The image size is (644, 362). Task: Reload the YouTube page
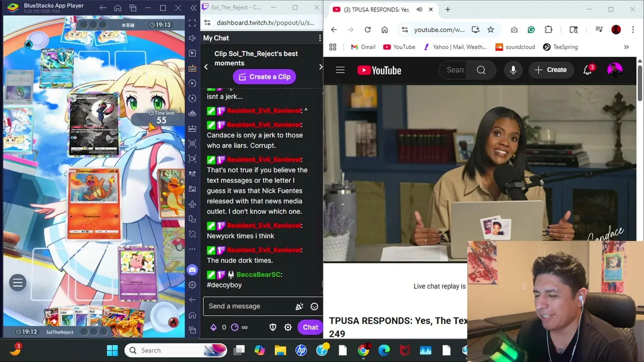tap(368, 30)
